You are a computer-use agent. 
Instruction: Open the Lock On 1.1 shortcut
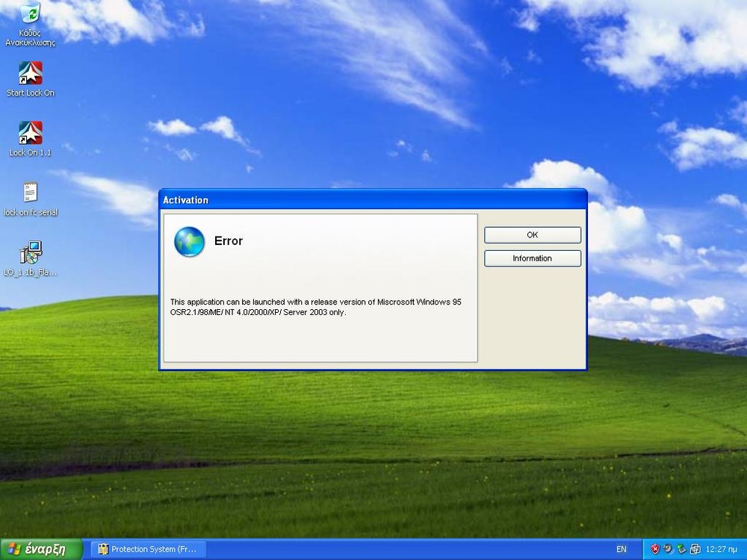29,132
